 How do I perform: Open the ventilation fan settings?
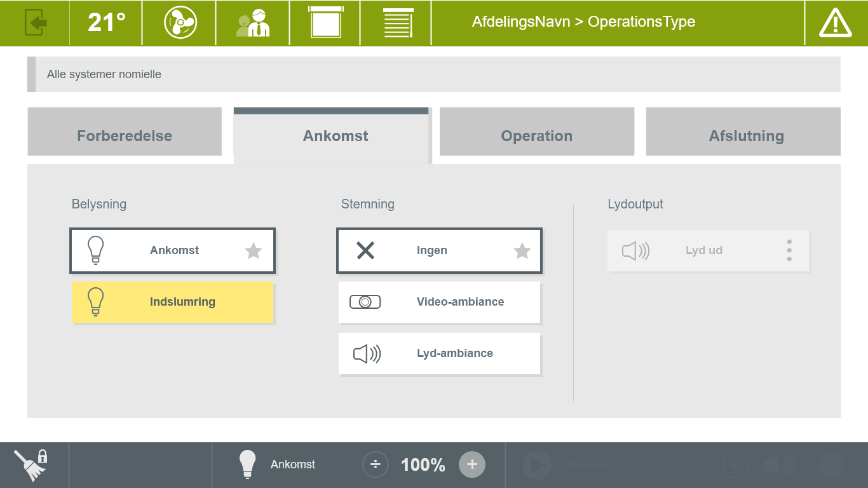click(x=180, y=23)
